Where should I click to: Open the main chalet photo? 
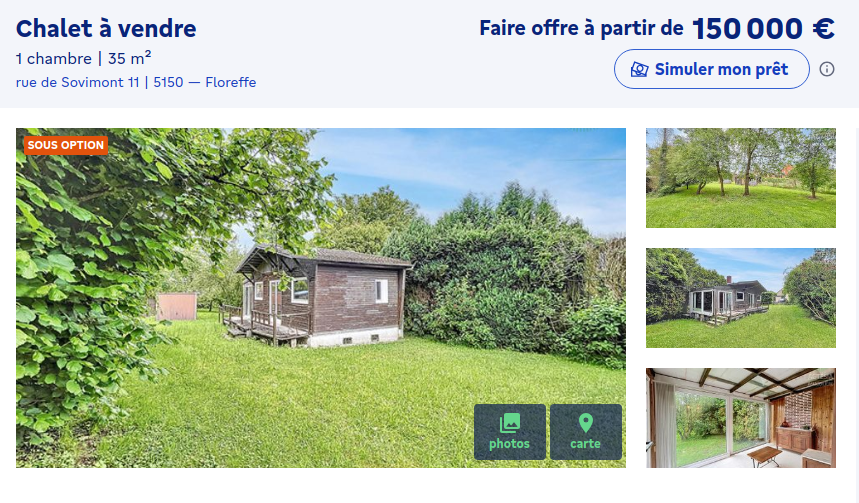(x=320, y=298)
